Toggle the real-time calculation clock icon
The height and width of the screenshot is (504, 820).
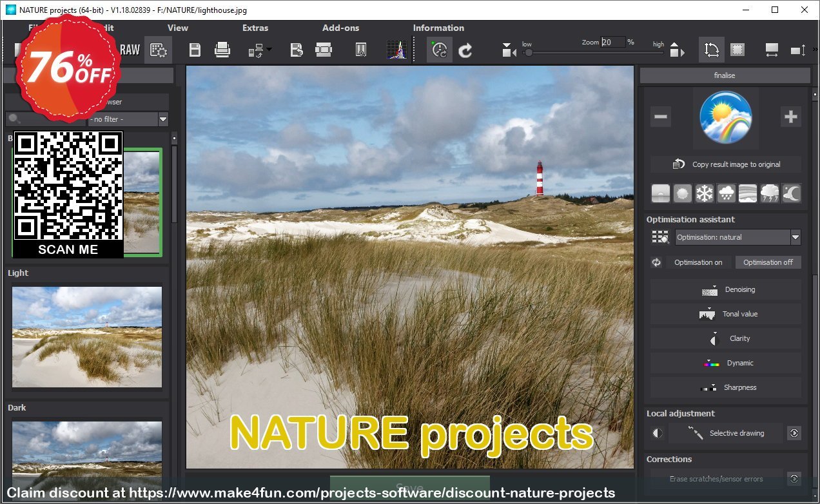tap(440, 50)
